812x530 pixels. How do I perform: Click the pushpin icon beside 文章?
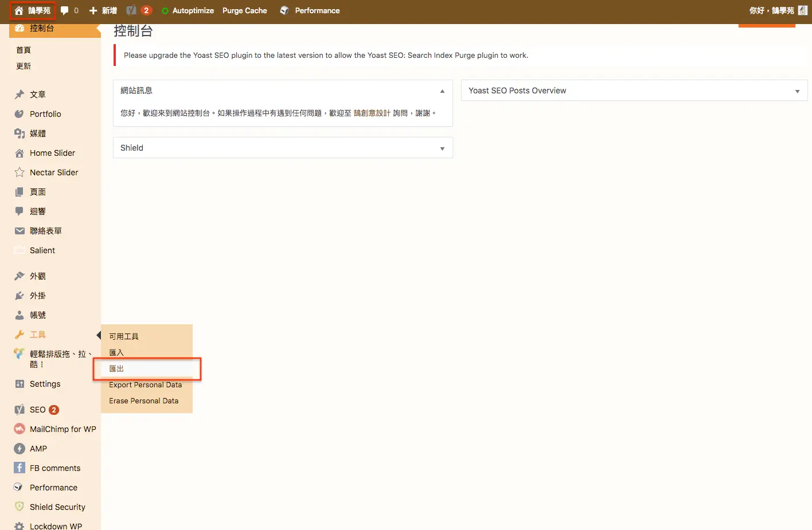pyautogui.click(x=19, y=95)
